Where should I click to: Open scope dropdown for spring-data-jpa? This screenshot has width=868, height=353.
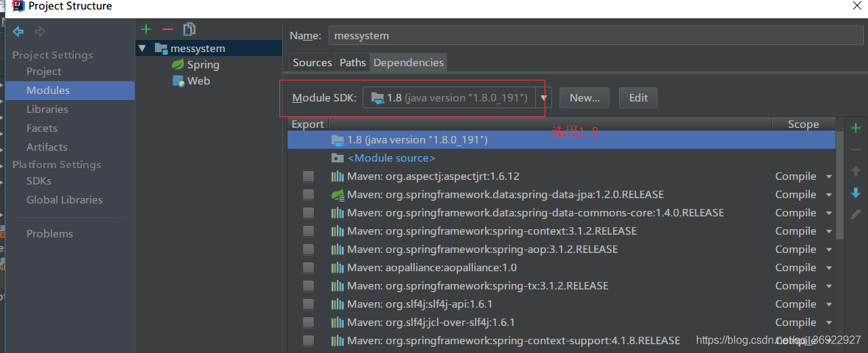click(x=829, y=195)
